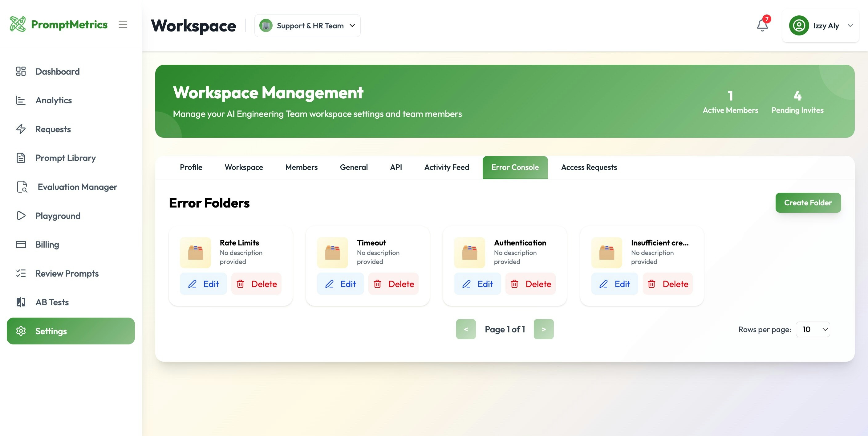
Task: Open Evaluation Manager in sidebar
Action: [x=77, y=187]
